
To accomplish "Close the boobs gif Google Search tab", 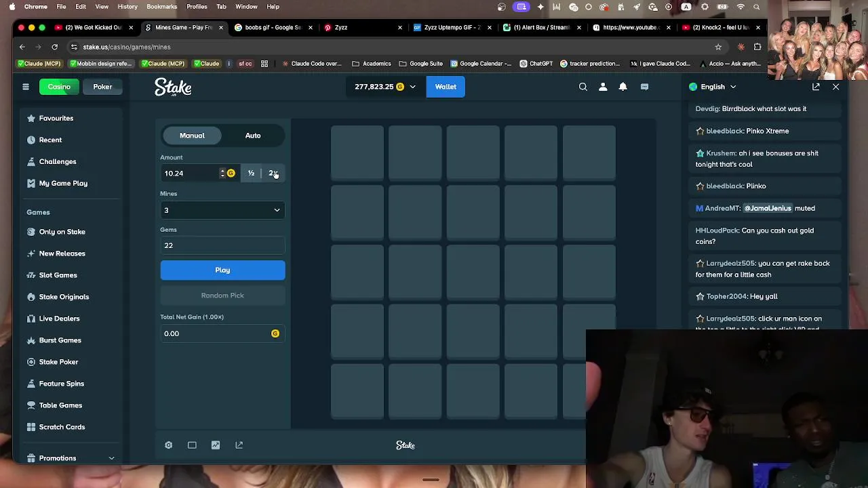I will tap(311, 28).
